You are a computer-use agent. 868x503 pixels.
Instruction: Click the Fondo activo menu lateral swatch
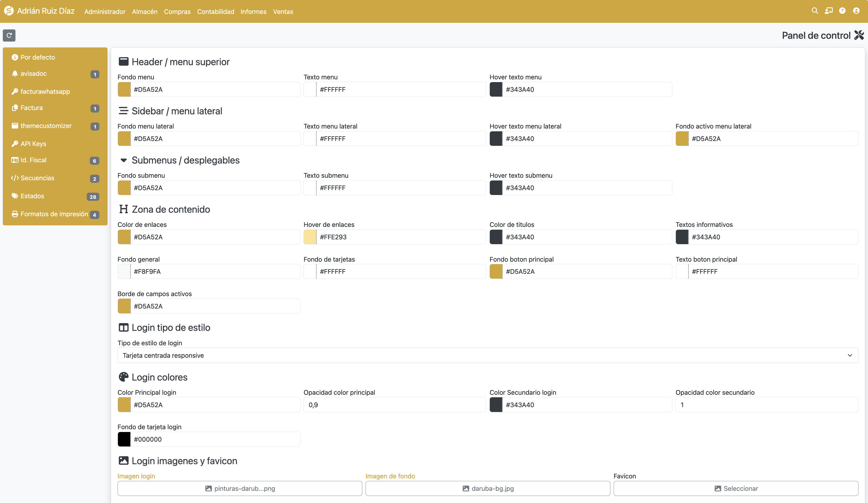click(682, 139)
